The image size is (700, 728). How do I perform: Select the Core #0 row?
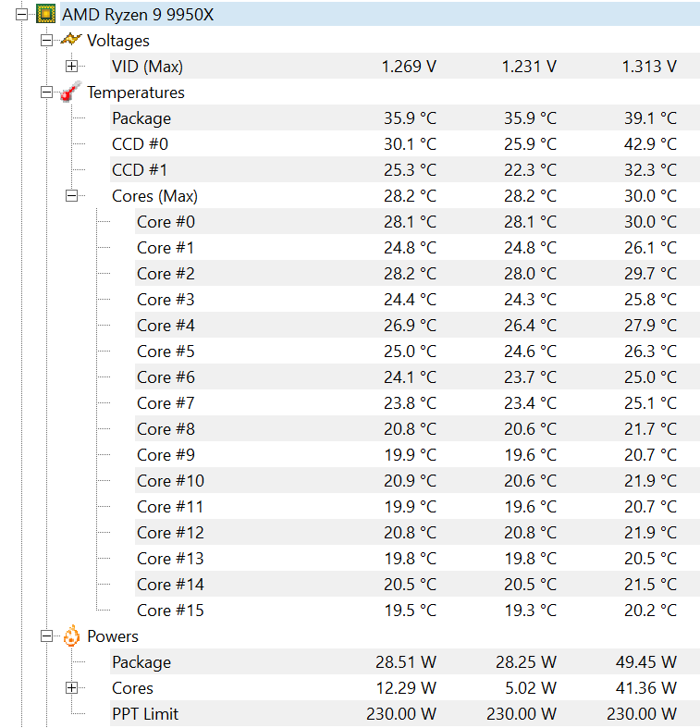click(x=418, y=222)
